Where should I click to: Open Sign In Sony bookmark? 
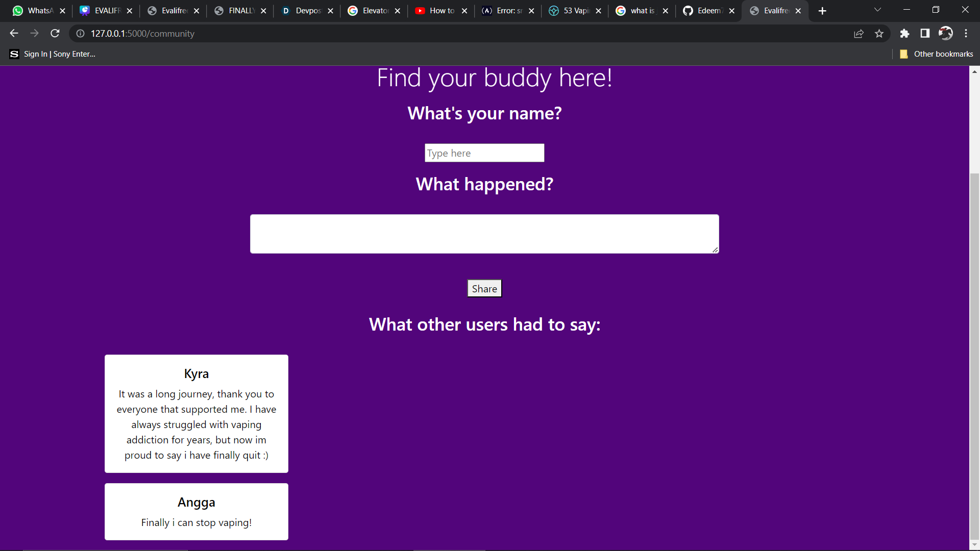tap(53, 54)
